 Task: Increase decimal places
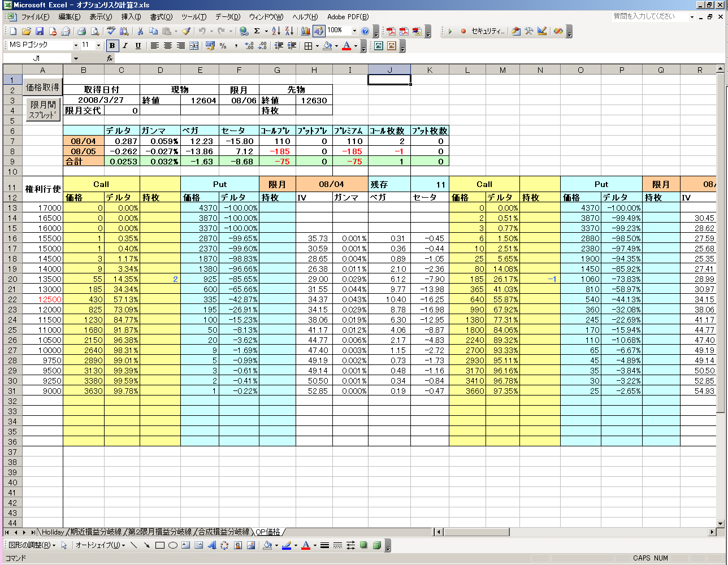[x=249, y=46]
